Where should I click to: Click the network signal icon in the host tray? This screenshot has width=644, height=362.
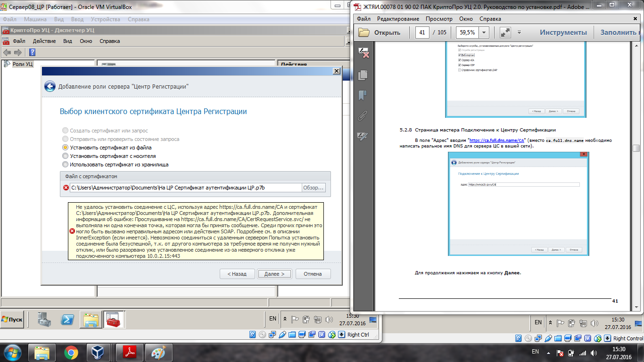[x=582, y=353]
